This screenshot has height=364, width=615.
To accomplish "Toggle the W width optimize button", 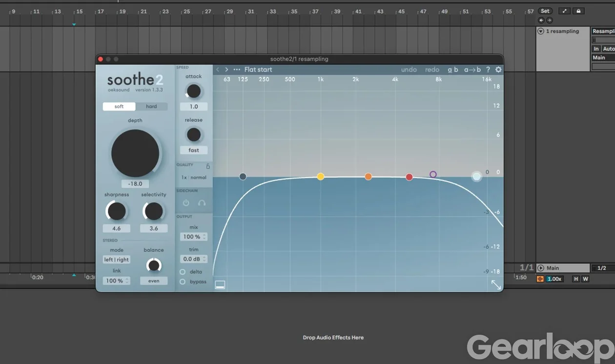I will tap(585, 279).
